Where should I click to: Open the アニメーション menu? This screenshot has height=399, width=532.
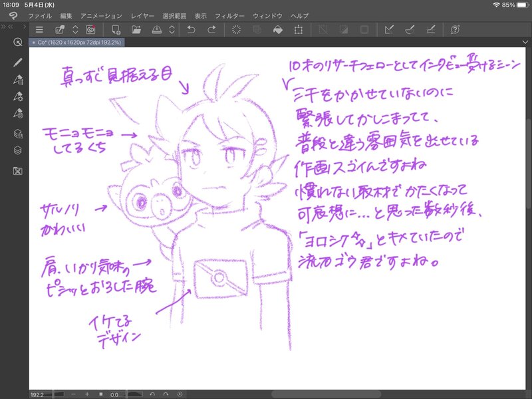tap(101, 16)
